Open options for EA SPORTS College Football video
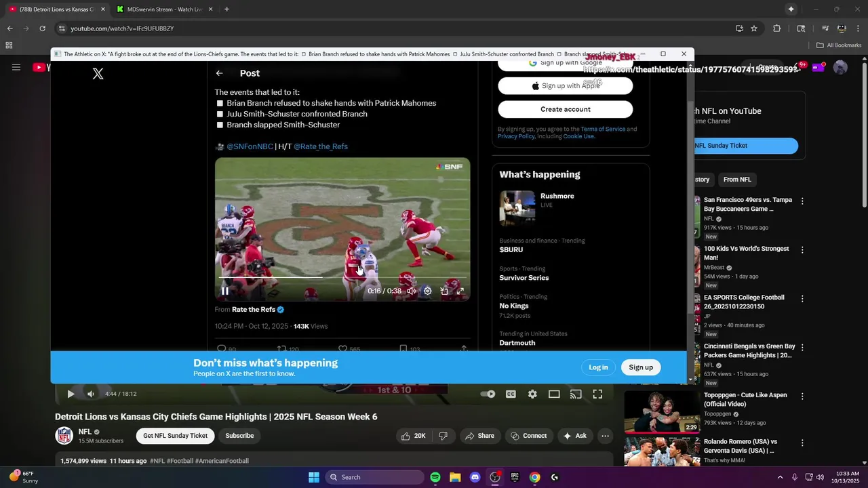The height and width of the screenshot is (488, 868). pyautogui.click(x=802, y=299)
